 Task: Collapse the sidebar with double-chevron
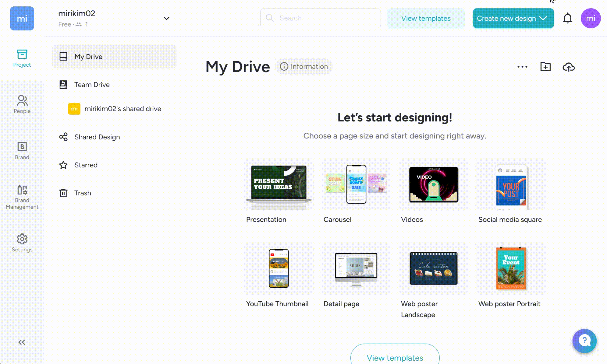(x=22, y=342)
